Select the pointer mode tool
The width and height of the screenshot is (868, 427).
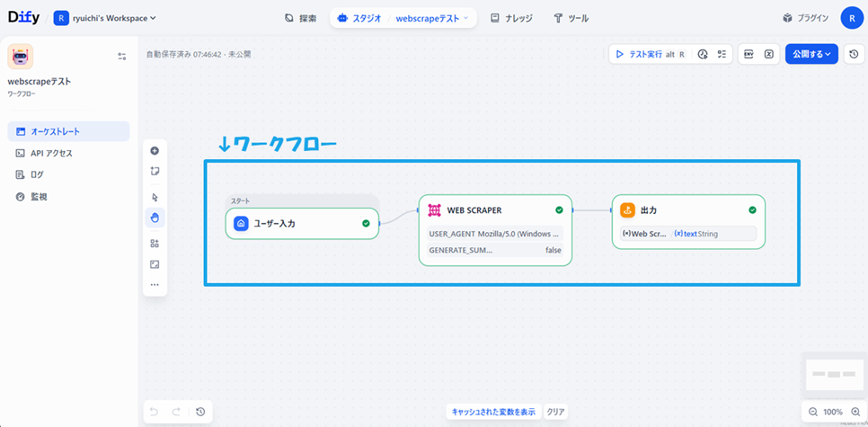(x=155, y=197)
